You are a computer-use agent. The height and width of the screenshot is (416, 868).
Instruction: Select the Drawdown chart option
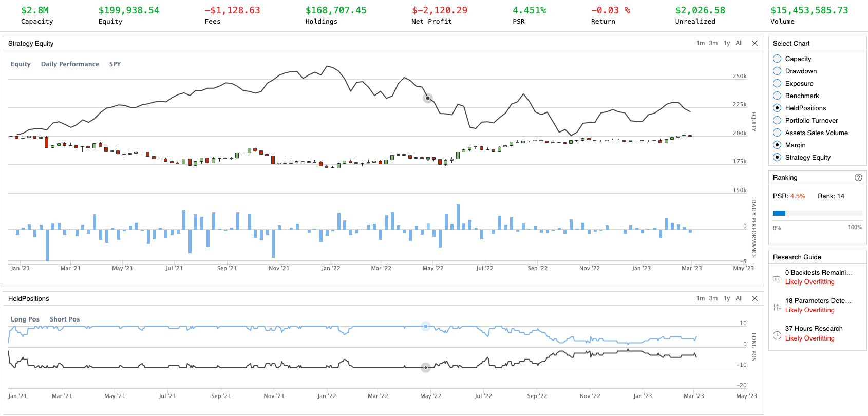(777, 71)
